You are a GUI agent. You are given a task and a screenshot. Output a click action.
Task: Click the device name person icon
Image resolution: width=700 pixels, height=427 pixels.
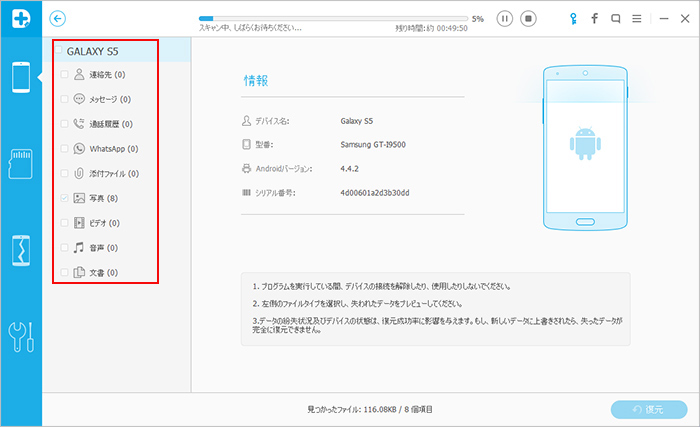(x=246, y=121)
